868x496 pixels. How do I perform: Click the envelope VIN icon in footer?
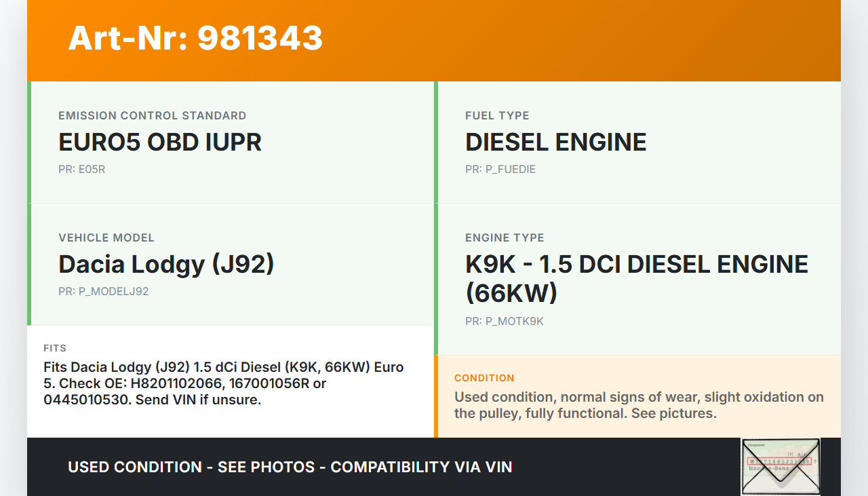pos(781,466)
